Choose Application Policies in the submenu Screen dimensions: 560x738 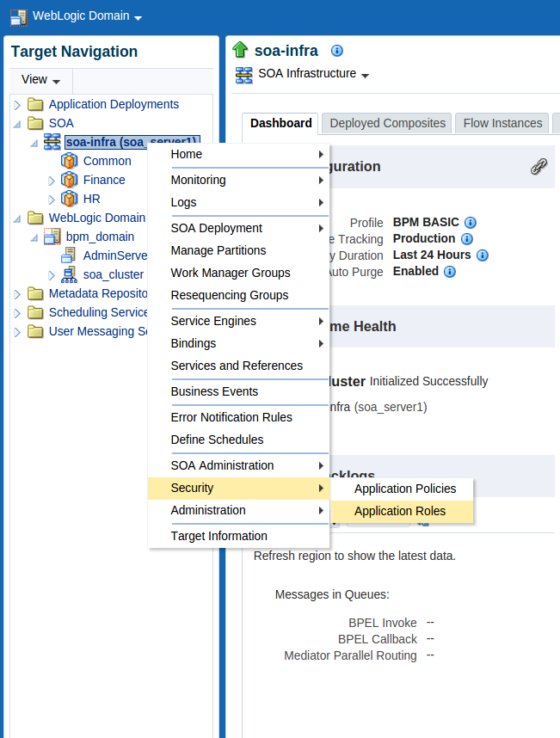(x=405, y=489)
